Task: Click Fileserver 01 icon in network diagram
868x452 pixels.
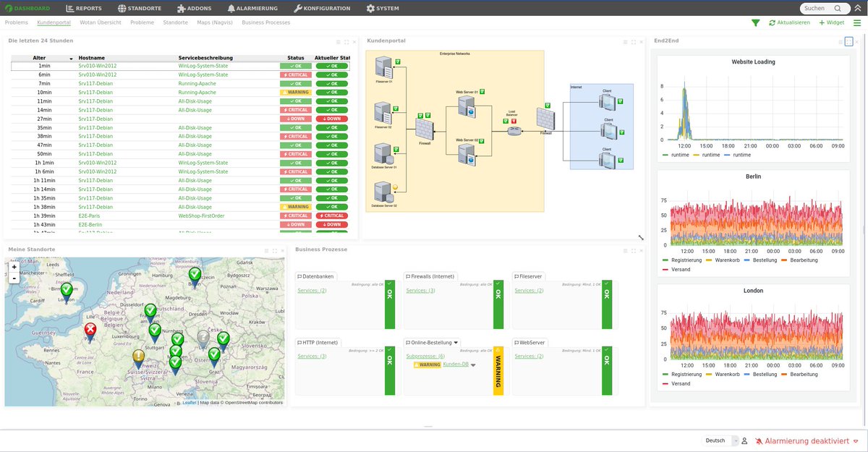Action: (x=383, y=69)
